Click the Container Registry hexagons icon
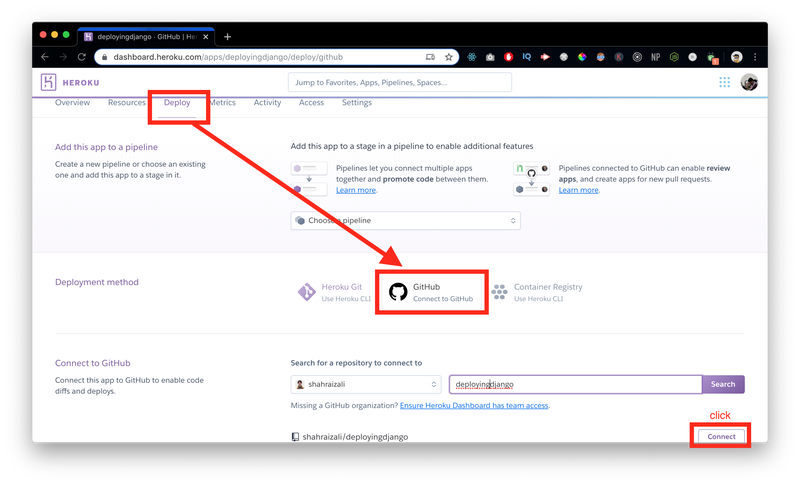The width and height of the screenshot is (800, 485). [x=499, y=292]
